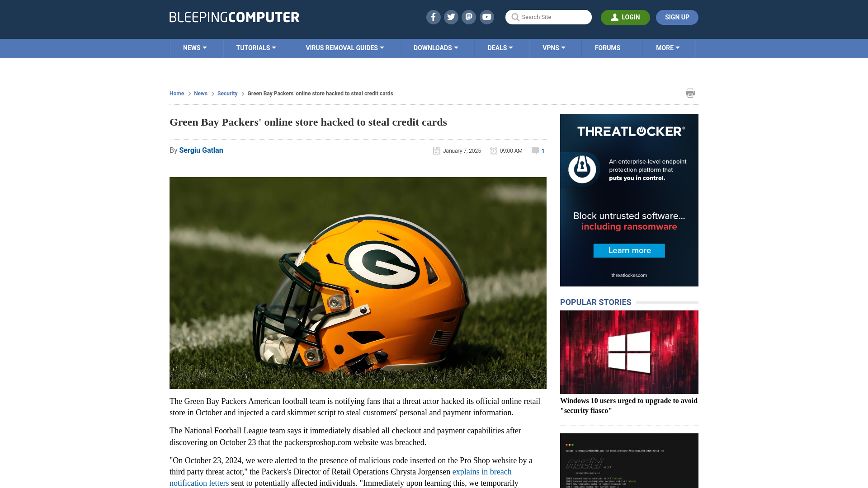Expand the MORE navigation dropdown
Image resolution: width=868 pixels, height=488 pixels.
(668, 47)
